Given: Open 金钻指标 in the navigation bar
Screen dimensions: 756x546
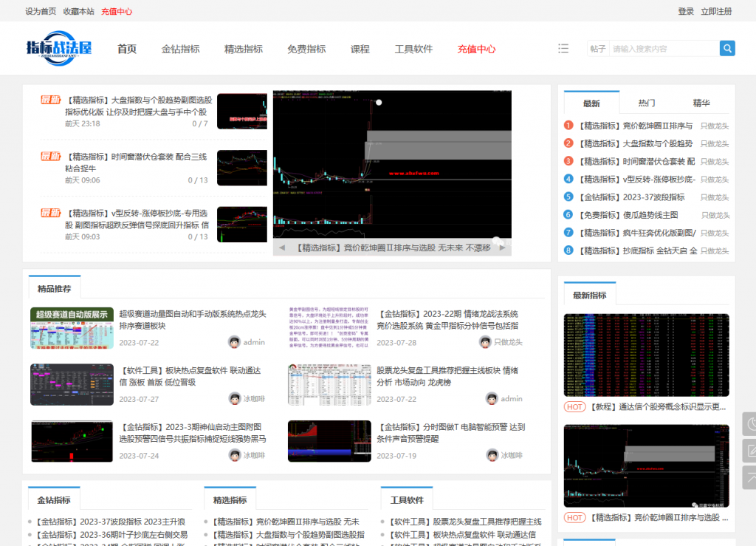Looking at the screenshot, I should pos(181,50).
